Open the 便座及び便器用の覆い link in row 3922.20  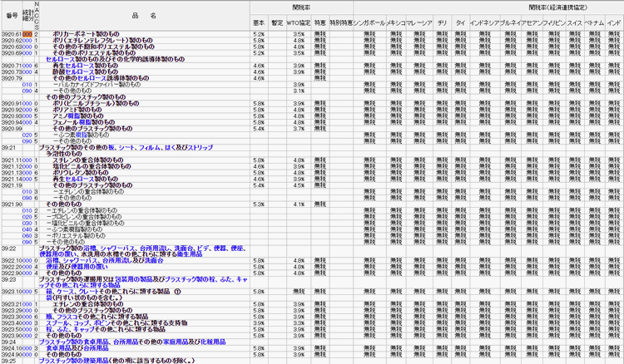click(77, 267)
